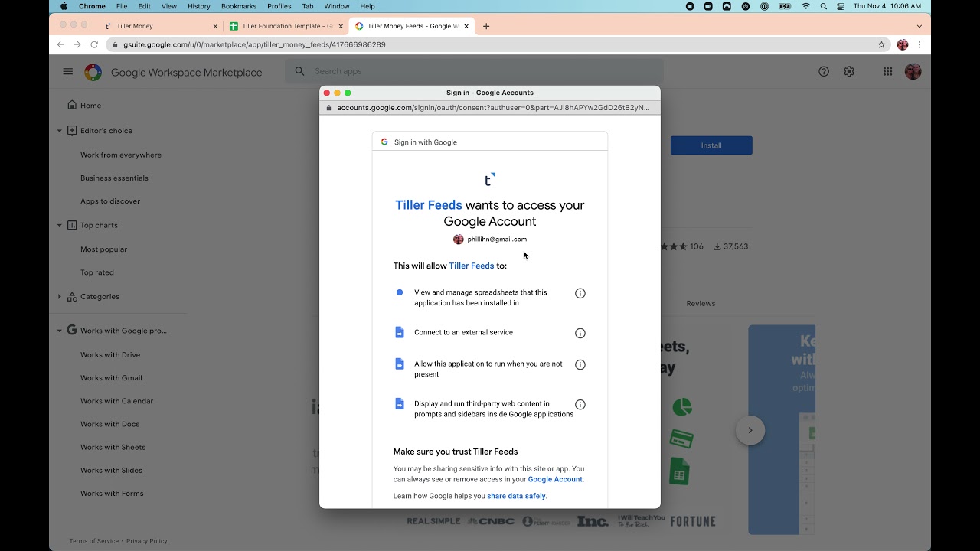Open macOS Control Center icon

click(841, 6)
